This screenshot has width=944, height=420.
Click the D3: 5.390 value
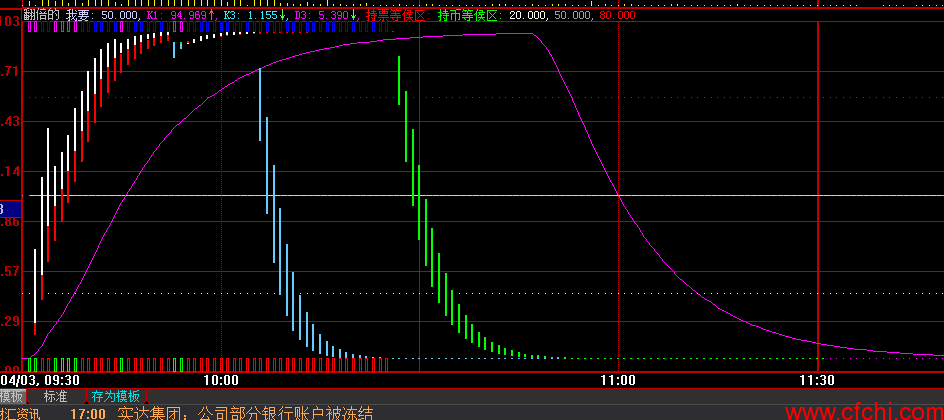pyautogui.click(x=325, y=14)
